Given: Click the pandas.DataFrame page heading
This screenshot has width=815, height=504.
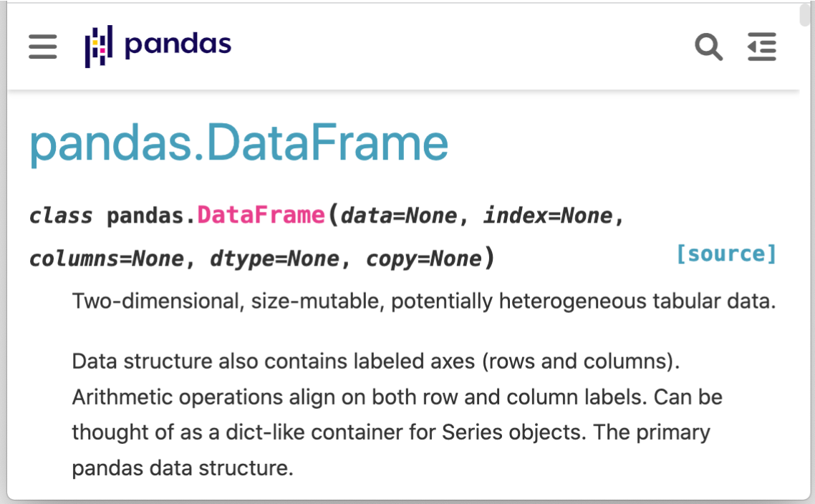Looking at the screenshot, I should tap(238, 143).
